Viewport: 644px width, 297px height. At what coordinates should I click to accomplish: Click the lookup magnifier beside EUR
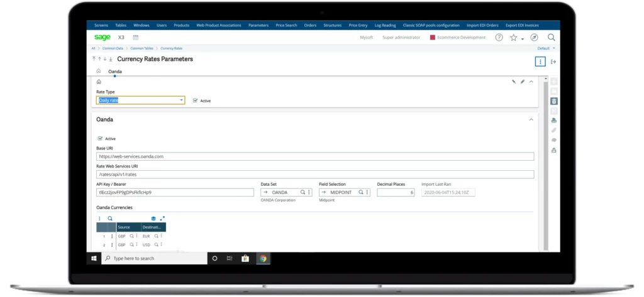157,236
